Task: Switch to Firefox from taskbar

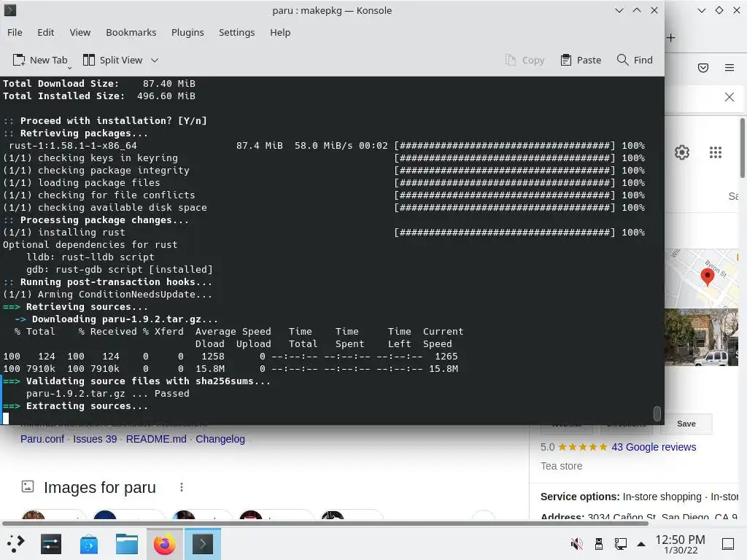Action: (165, 544)
